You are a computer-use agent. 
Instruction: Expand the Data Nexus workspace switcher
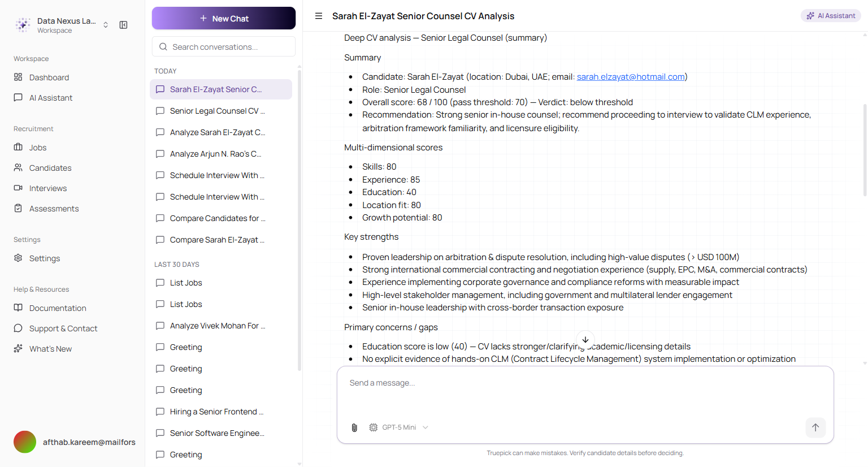pyautogui.click(x=106, y=25)
